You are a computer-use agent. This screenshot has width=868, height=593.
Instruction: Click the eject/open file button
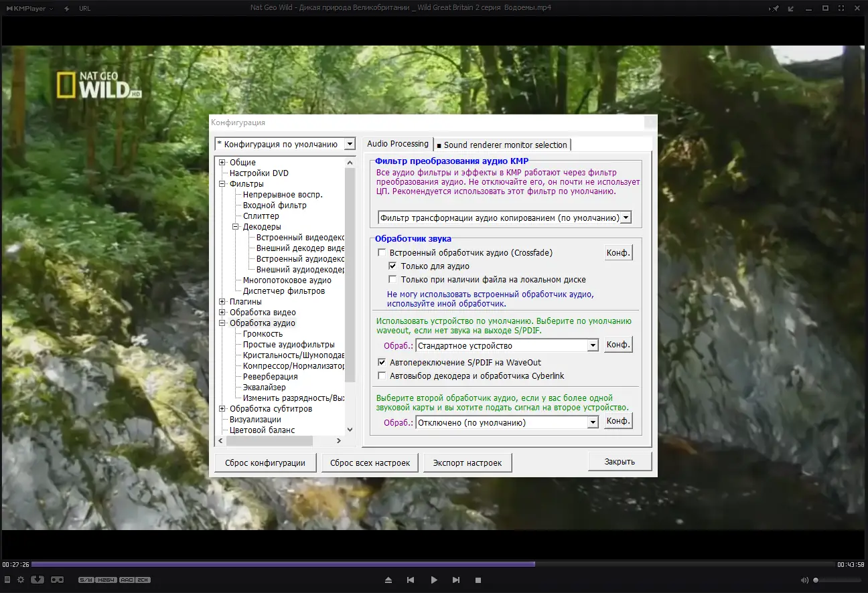tap(388, 580)
